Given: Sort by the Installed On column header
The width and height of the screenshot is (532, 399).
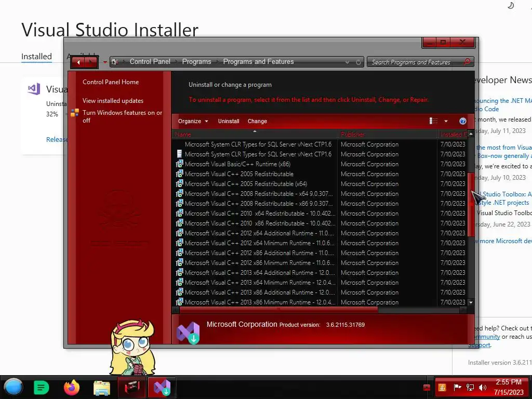Looking at the screenshot, I should [453, 135].
